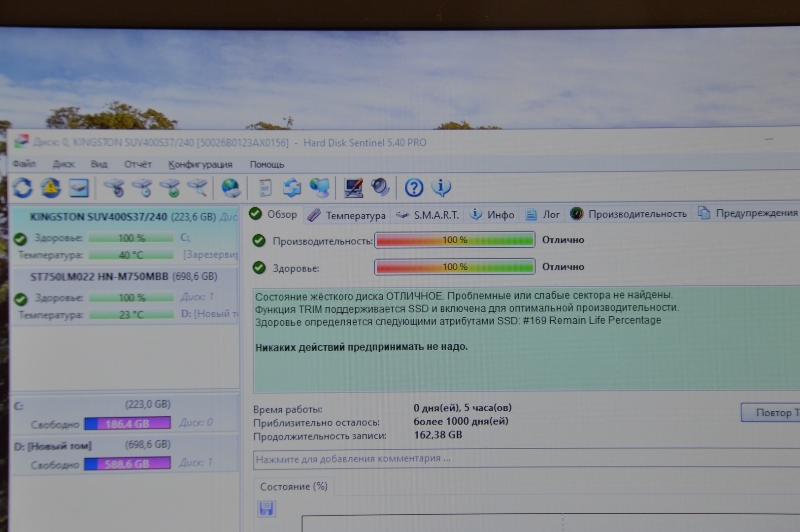This screenshot has height=532, width=800.
Task: Open the Помощь menu
Action: click(267, 165)
